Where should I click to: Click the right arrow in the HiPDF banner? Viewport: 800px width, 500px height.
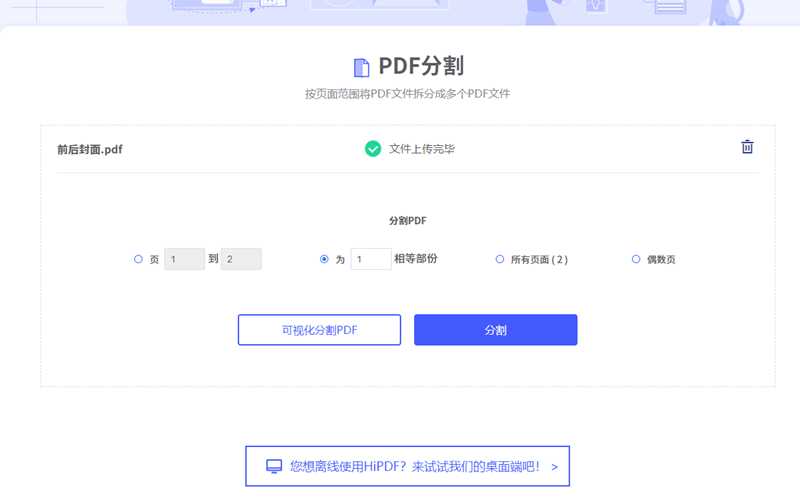pyautogui.click(x=554, y=466)
